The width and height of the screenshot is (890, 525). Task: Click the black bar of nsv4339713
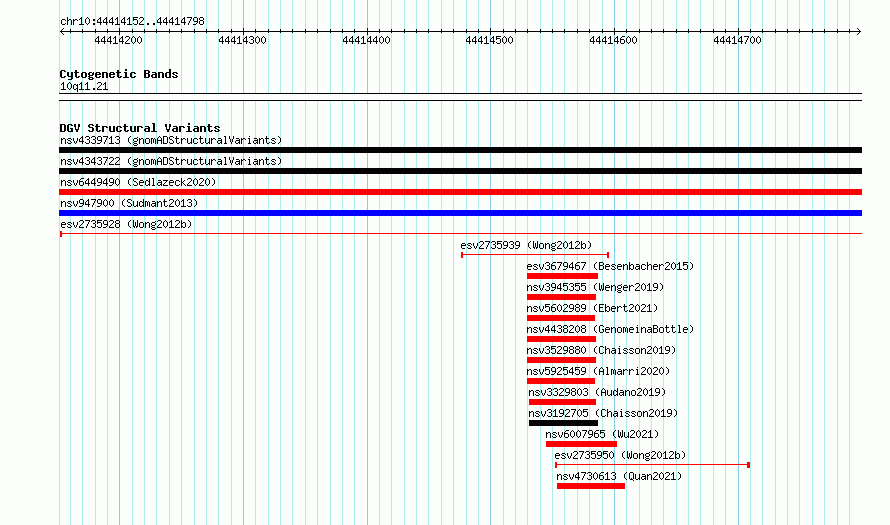[460, 150]
